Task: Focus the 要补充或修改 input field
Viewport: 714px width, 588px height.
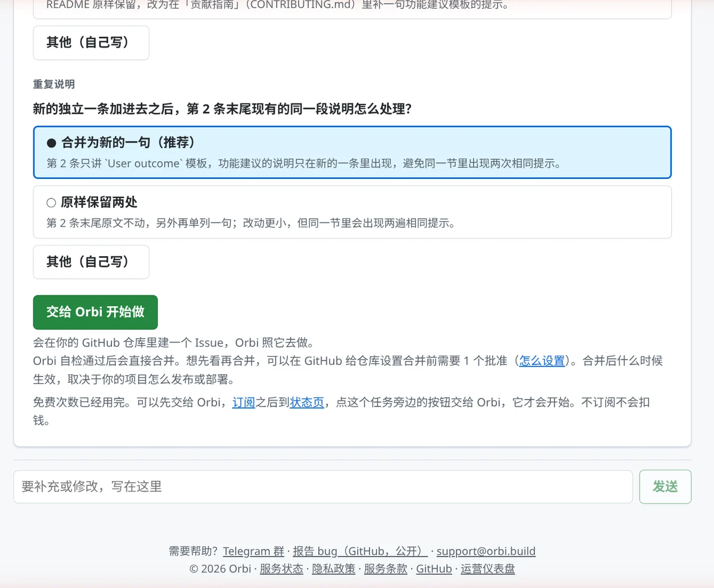Action: (x=323, y=487)
